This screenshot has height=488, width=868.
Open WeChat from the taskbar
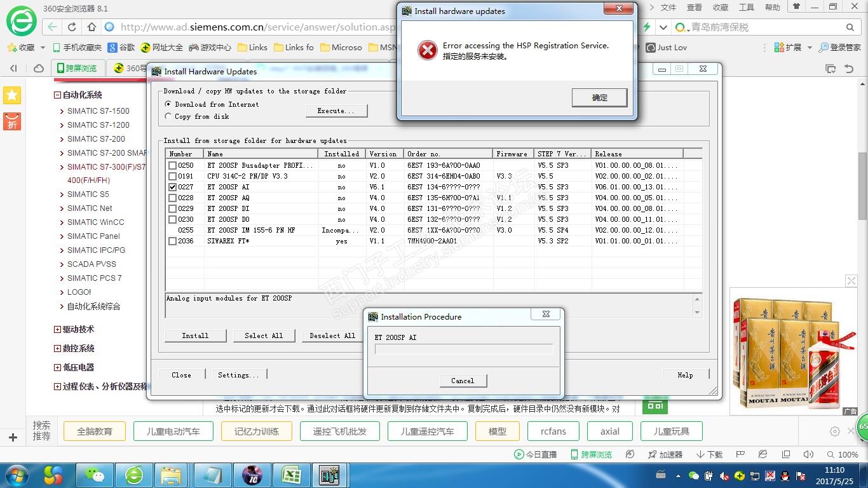(x=95, y=475)
